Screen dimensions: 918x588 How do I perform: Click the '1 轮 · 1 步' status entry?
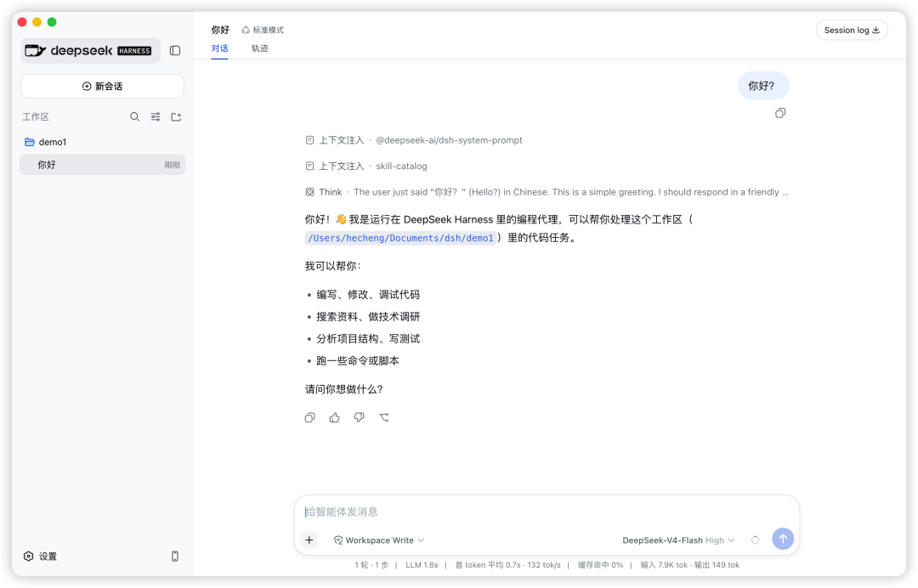coord(371,565)
